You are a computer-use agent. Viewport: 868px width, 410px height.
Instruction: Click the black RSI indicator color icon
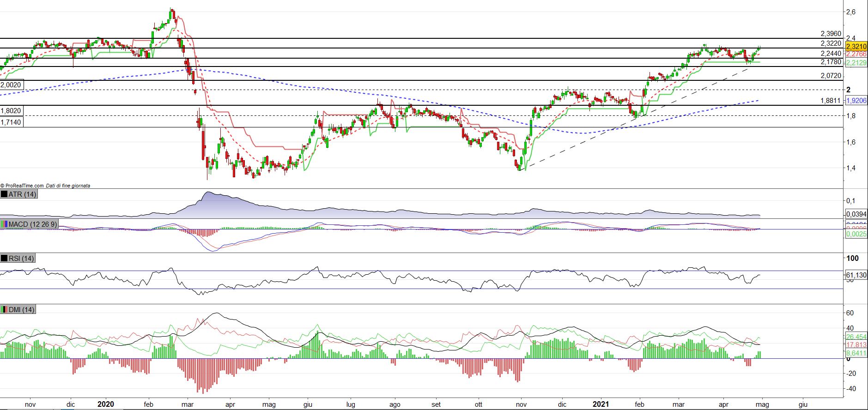(4, 258)
